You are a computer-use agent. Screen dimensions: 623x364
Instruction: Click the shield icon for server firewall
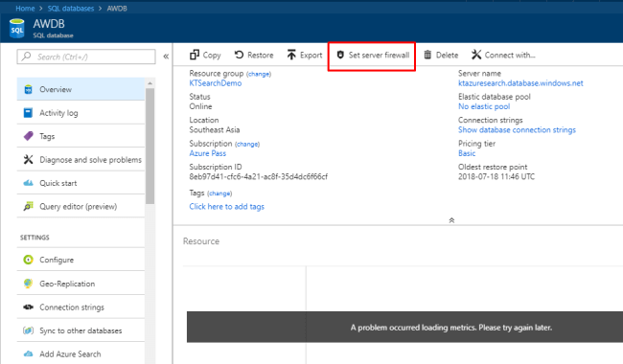tap(340, 55)
